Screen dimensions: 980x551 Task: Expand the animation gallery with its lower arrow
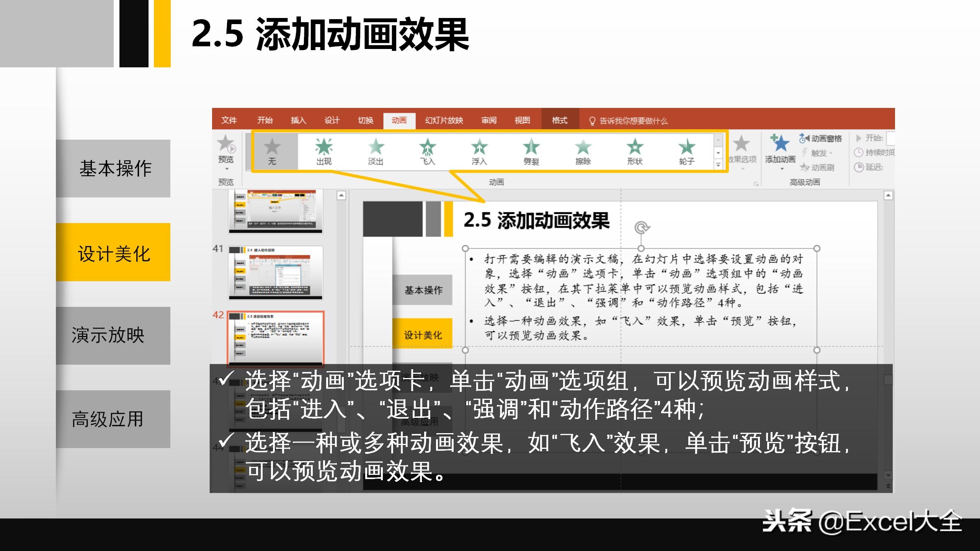click(x=718, y=165)
